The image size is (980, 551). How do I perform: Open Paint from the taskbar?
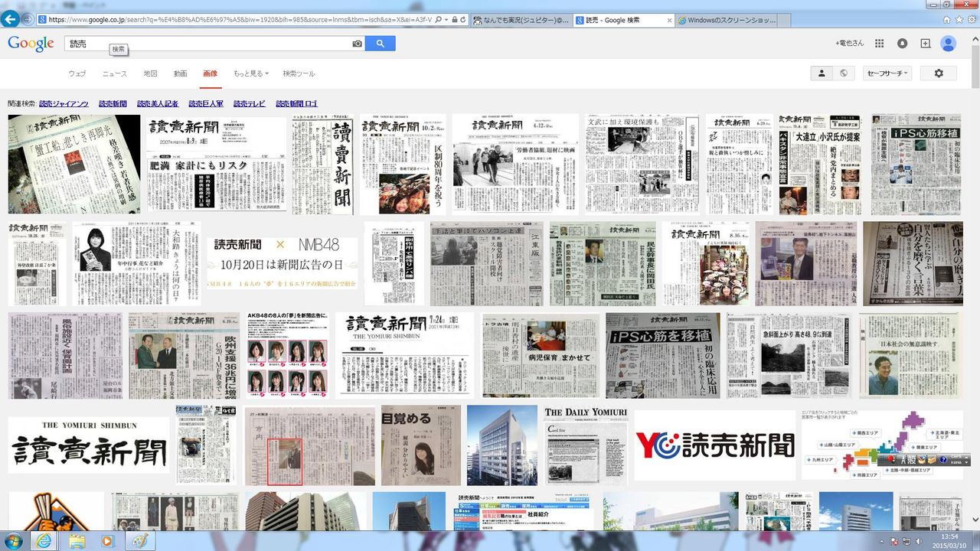coord(140,541)
